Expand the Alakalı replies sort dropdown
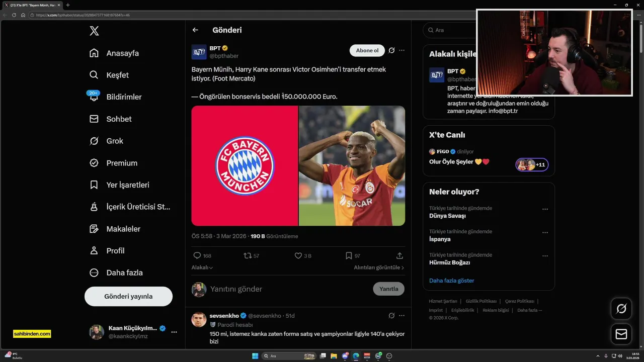644x362 pixels. [202, 268]
